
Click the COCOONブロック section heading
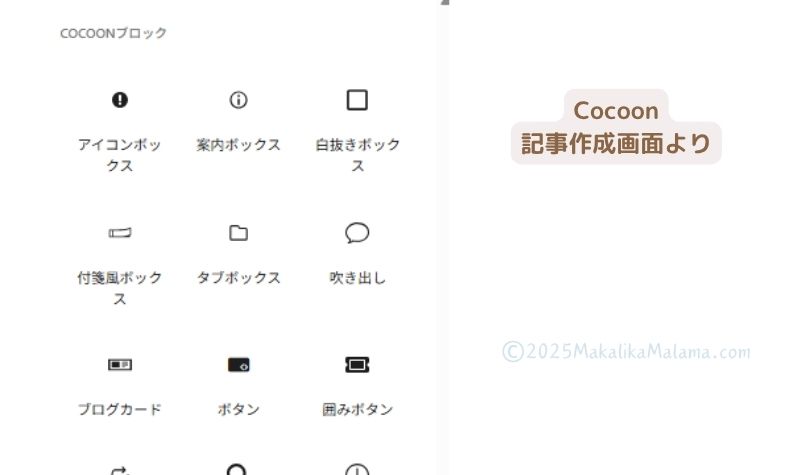[x=113, y=33]
